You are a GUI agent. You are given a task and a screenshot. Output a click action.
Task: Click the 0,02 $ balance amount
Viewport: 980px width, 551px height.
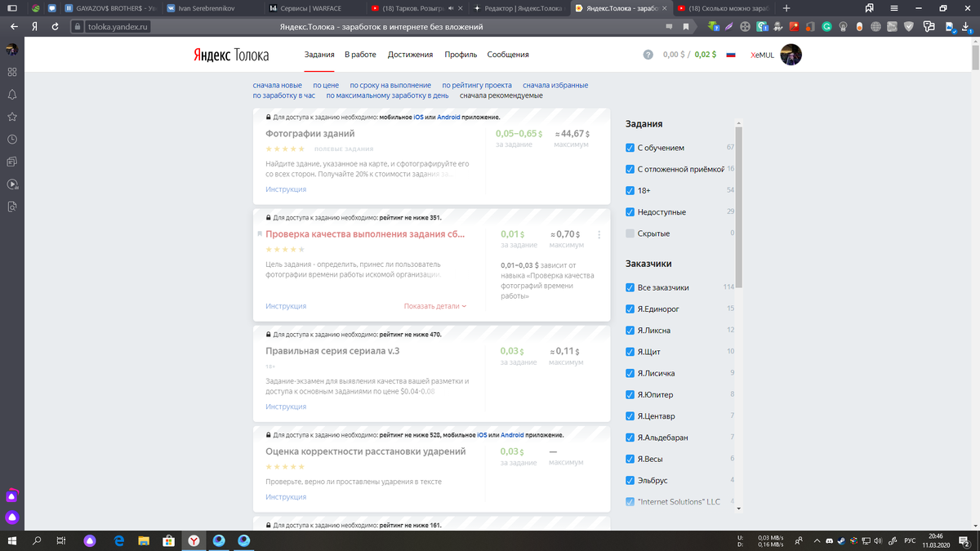tap(706, 55)
